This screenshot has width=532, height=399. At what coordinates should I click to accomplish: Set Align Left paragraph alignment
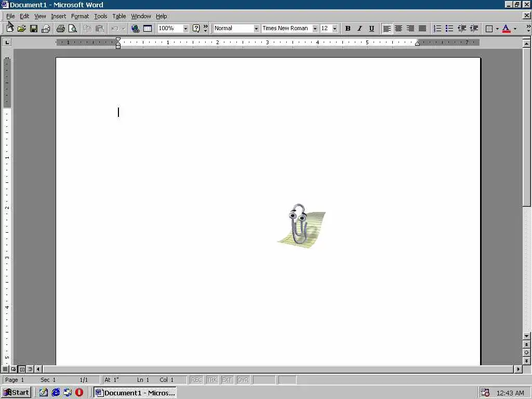[387, 29]
